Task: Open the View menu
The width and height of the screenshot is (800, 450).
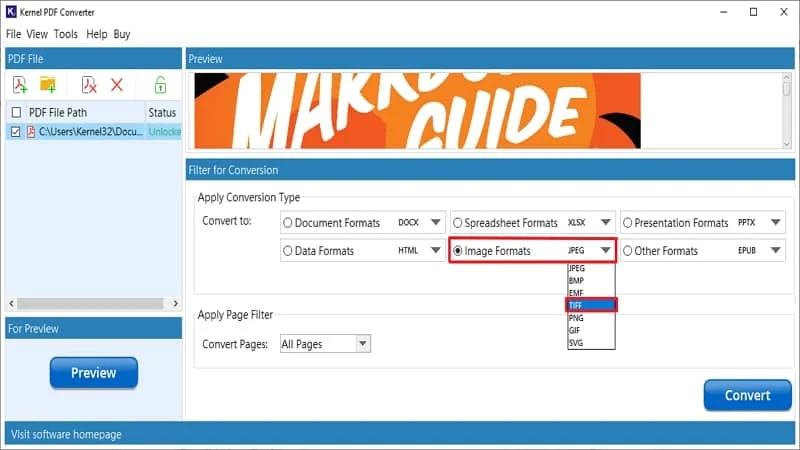Action: click(37, 34)
